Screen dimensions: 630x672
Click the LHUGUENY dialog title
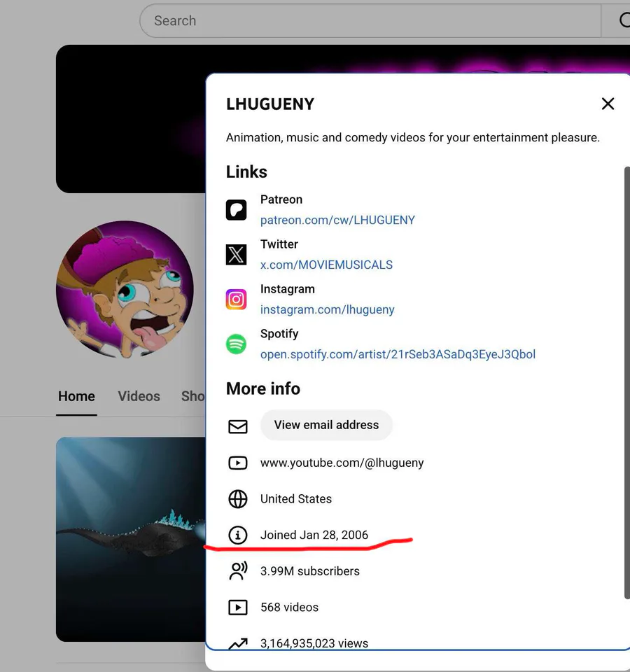tap(270, 104)
